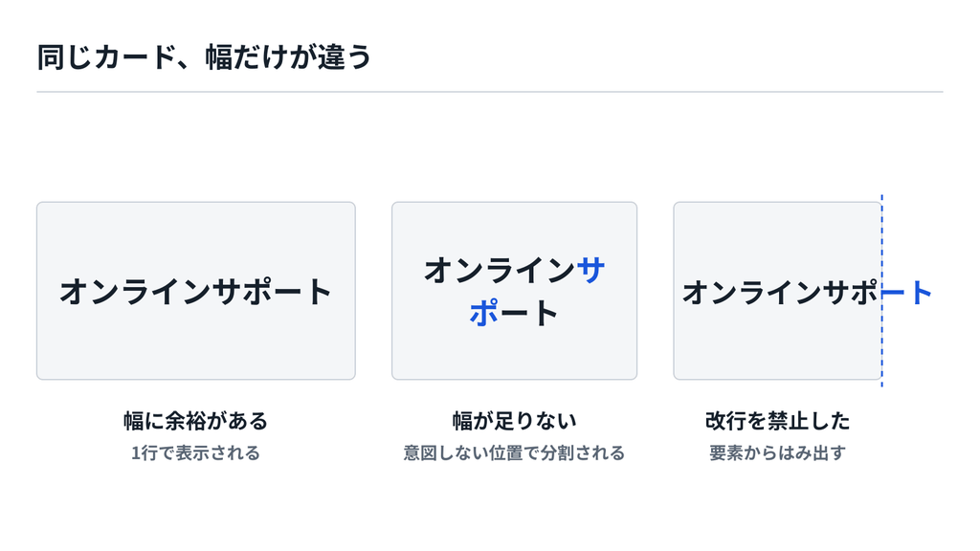Click the caption 改行を禁止した

777,421
